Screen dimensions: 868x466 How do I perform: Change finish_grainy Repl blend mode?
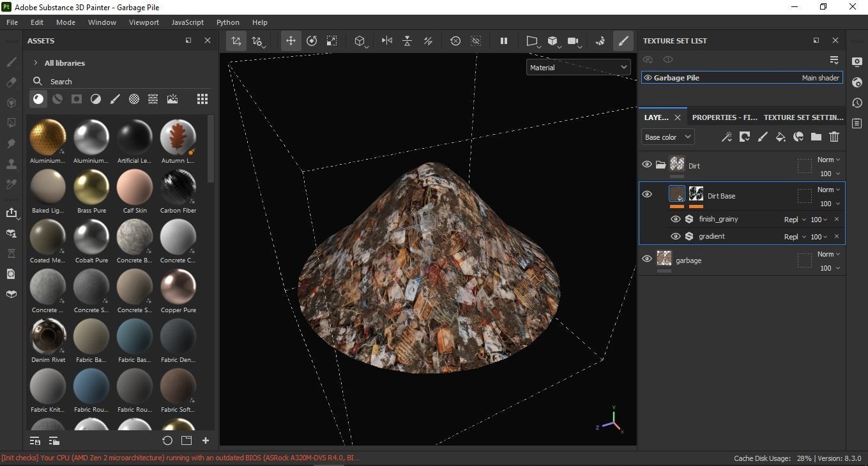[x=795, y=220]
